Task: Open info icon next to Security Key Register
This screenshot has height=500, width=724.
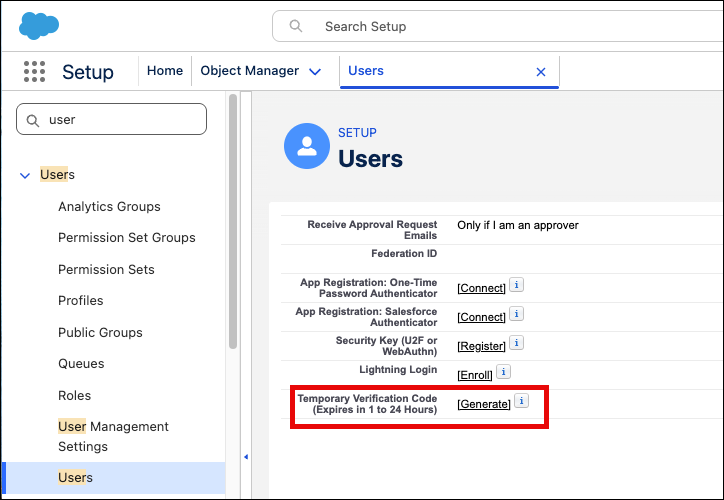Action: click(516, 343)
